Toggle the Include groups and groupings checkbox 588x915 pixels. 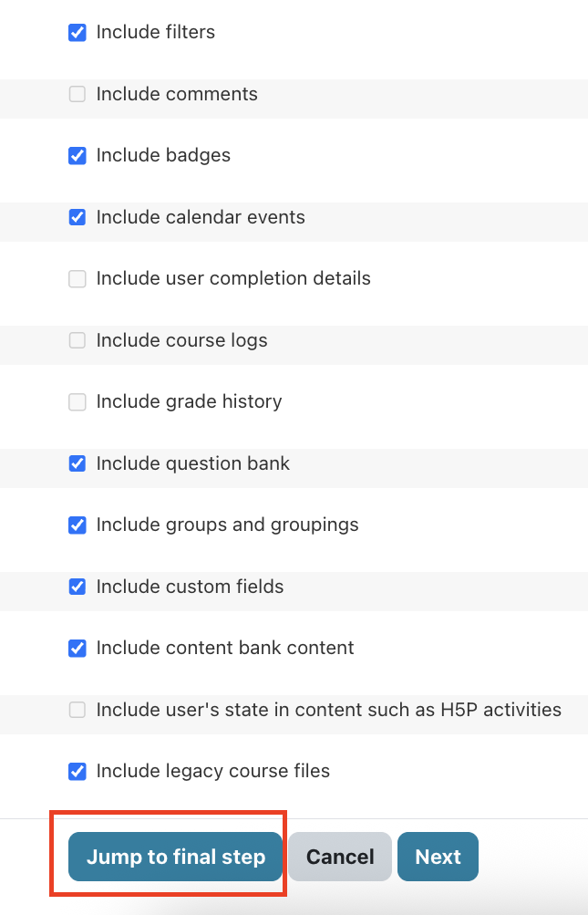click(77, 525)
